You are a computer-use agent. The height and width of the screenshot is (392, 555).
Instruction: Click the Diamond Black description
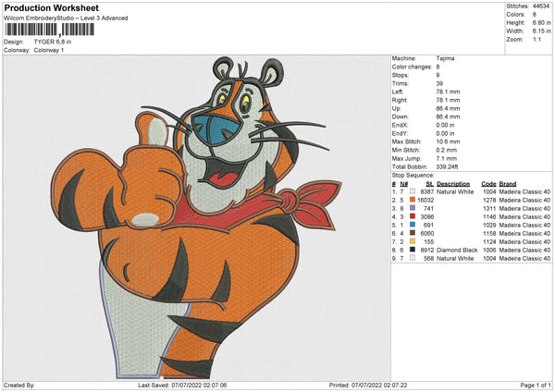[x=457, y=250]
